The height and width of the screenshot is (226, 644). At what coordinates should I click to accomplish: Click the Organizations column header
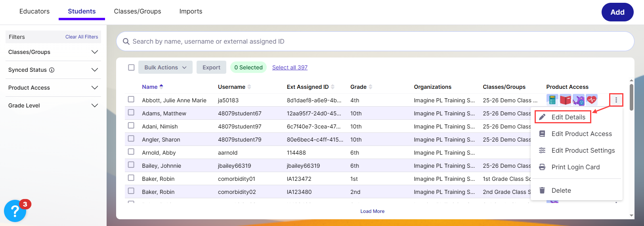pos(433,87)
